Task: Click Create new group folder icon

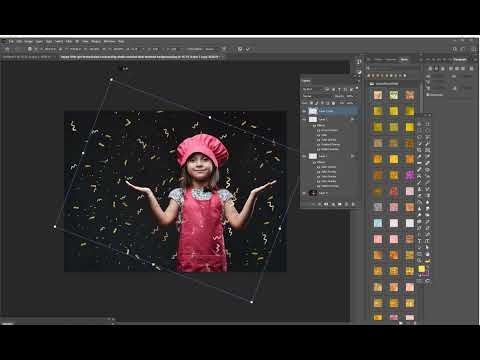Action: click(340, 204)
